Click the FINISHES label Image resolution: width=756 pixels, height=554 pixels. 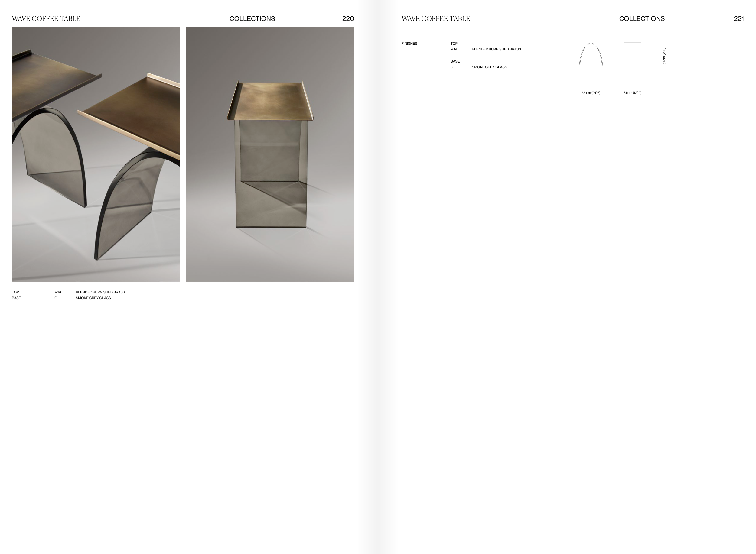(409, 44)
